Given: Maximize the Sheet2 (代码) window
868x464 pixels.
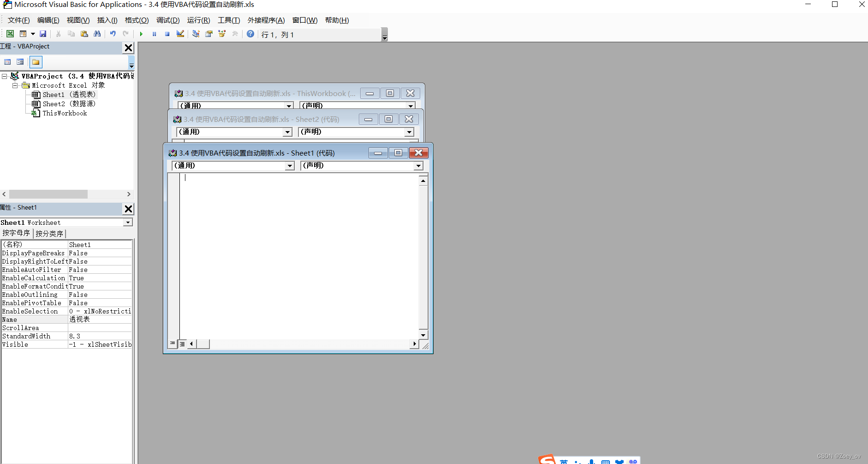Looking at the screenshot, I should point(388,119).
